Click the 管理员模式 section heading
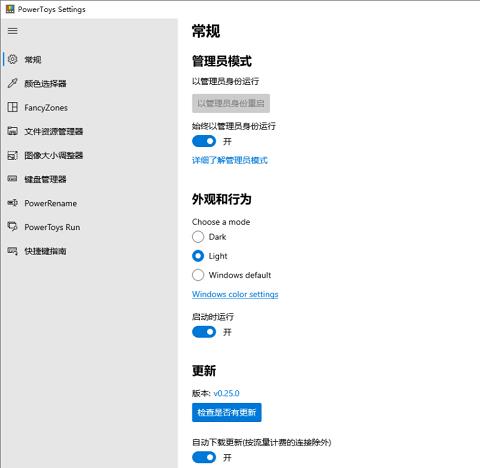 point(222,61)
